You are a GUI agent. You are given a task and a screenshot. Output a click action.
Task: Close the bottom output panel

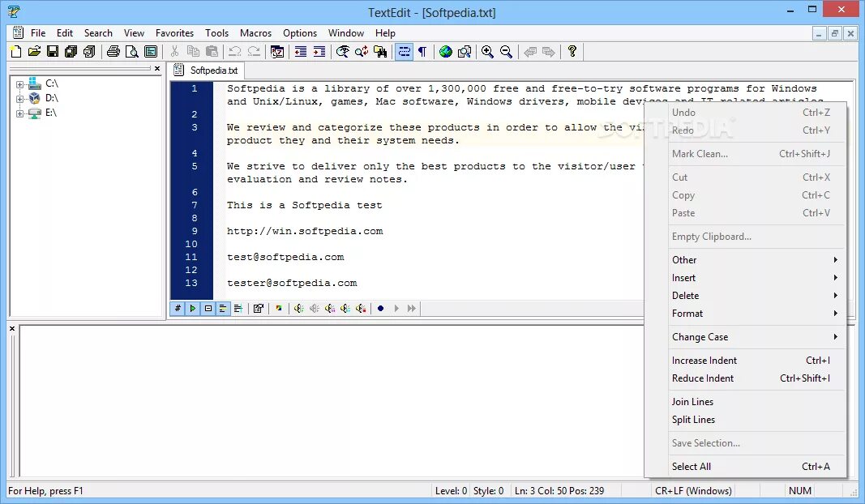12,328
